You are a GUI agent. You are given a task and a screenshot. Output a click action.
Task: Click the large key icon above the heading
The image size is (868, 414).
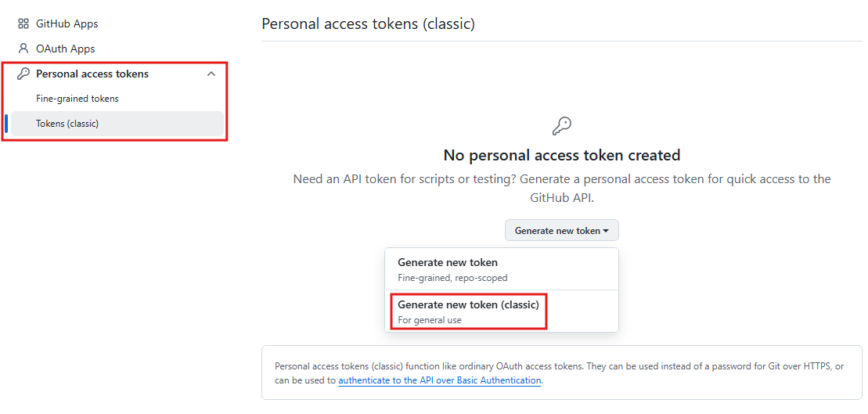(562, 126)
